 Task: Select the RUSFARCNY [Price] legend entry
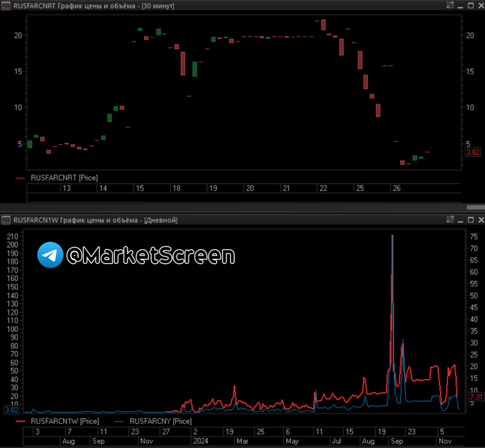(x=161, y=421)
